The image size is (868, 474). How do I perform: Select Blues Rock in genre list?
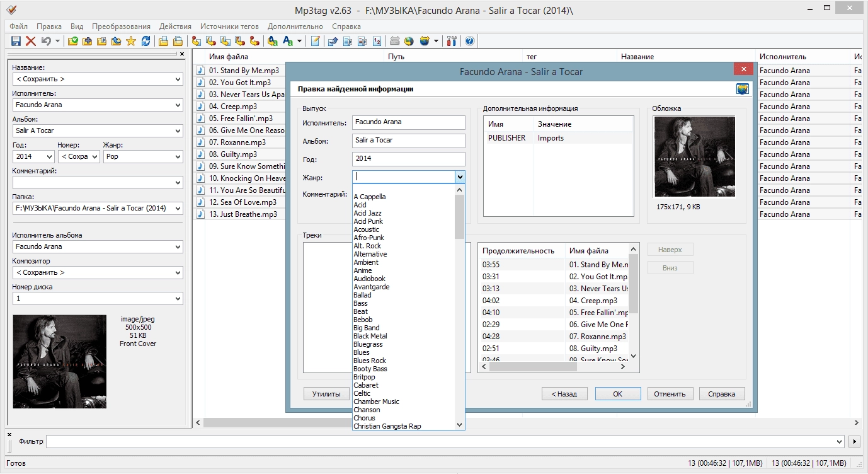click(x=370, y=361)
